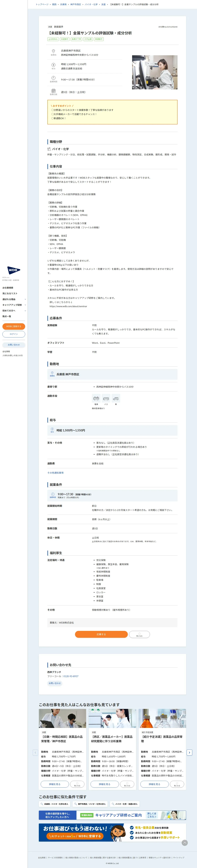Open サービス利用規約 footer link

point(55,858)
